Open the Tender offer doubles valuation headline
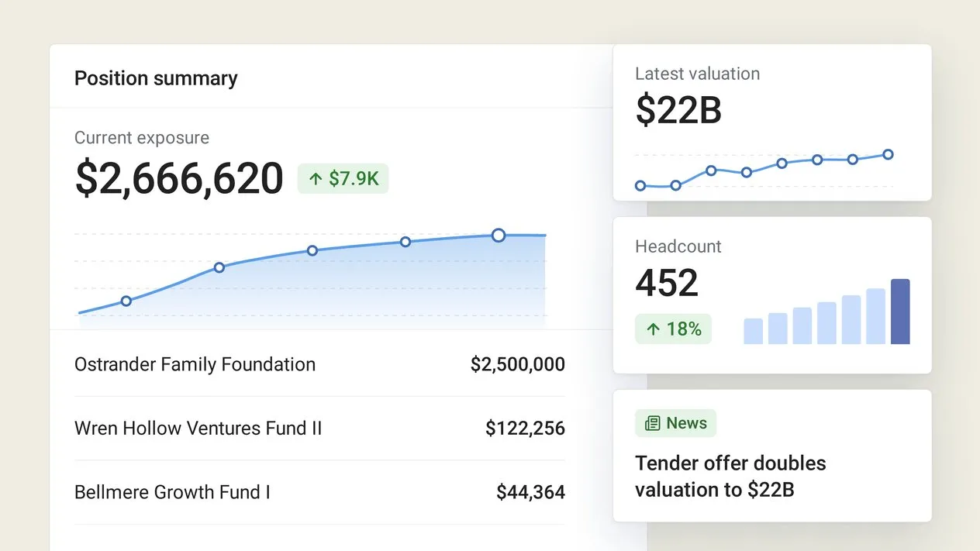Viewport: 980px width, 551px height. pos(730,476)
